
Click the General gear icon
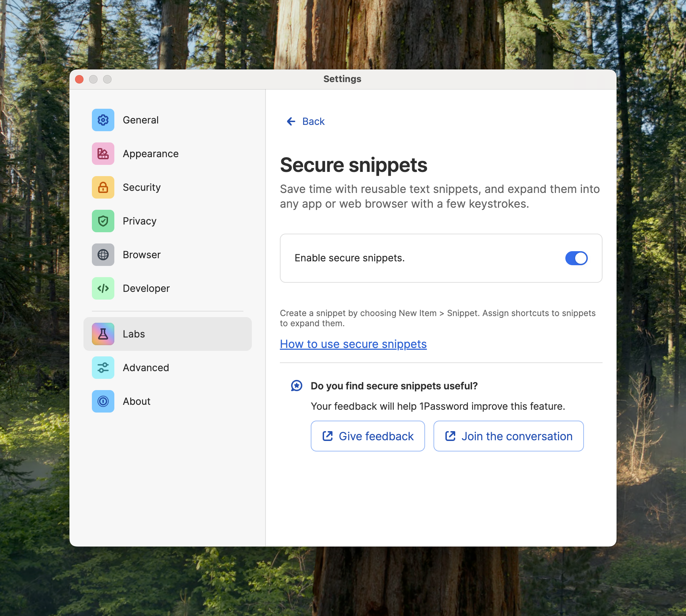coord(103,120)
